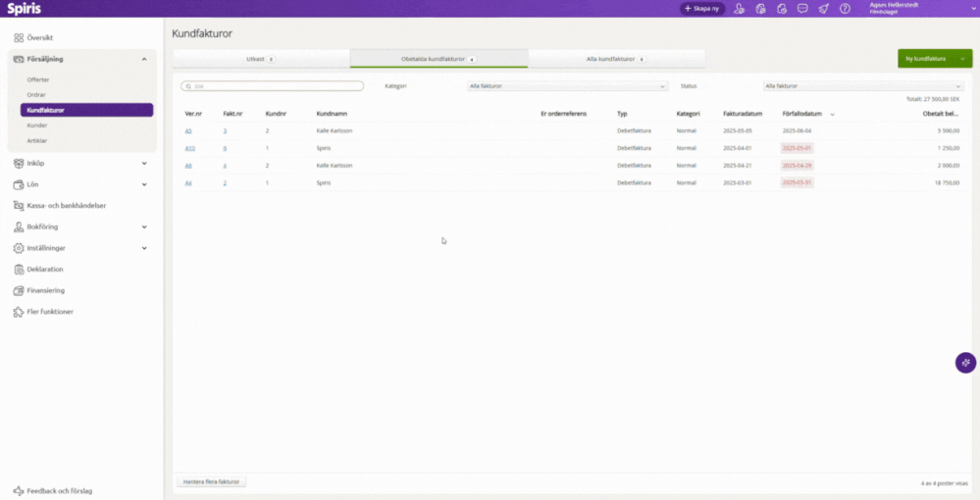Click the Deklaration icon in sidebar
980x500 pixels.
pos(19,269)
